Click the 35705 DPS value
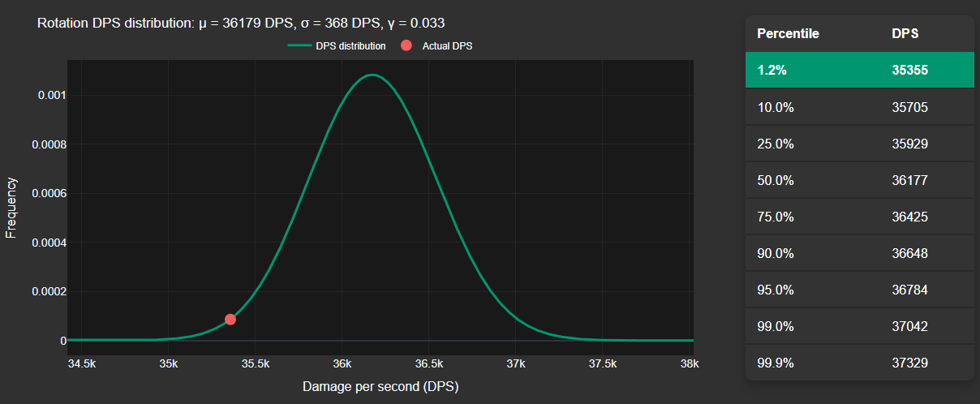This screenshot has width=980, height=404. pyautogui.click(x=909, y=107)
